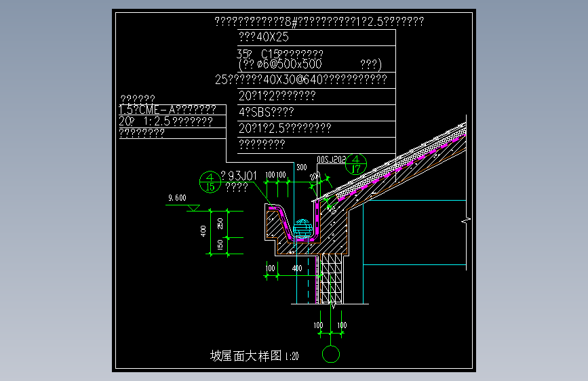Click the φ6@500x500 reinforcement note

pos(290,64)
